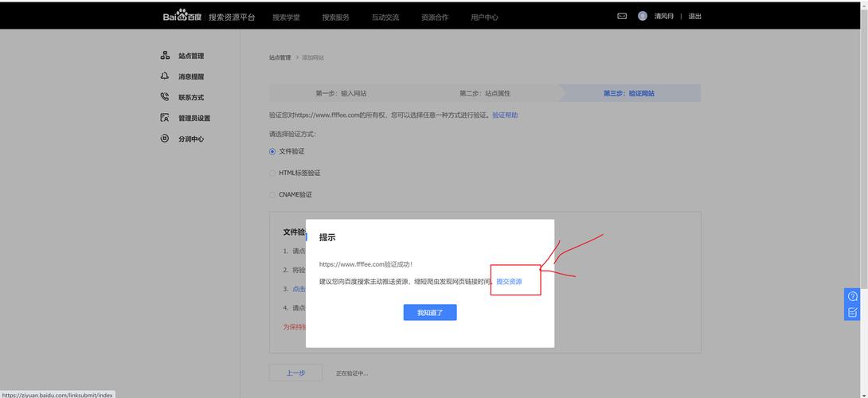Open the 资源合作 menu
Screen dimensions: 868x398
[x=435, y=18]
